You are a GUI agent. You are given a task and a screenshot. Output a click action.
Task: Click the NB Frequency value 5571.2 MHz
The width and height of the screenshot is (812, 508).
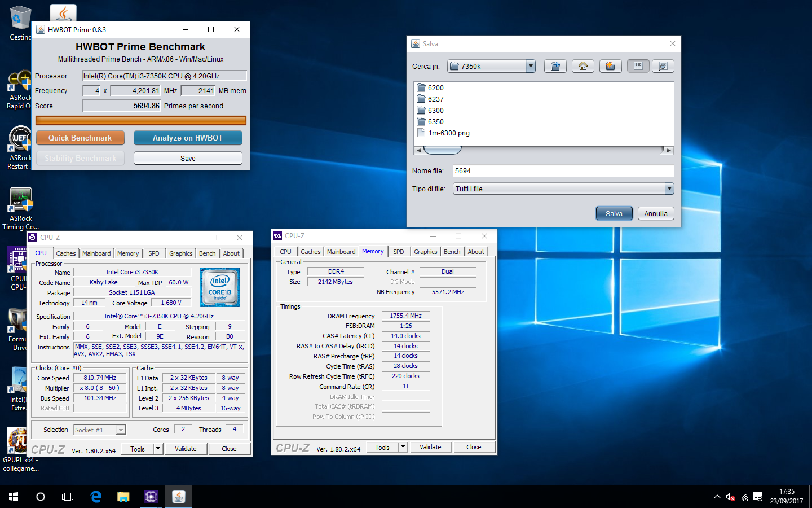click(448, 292)
